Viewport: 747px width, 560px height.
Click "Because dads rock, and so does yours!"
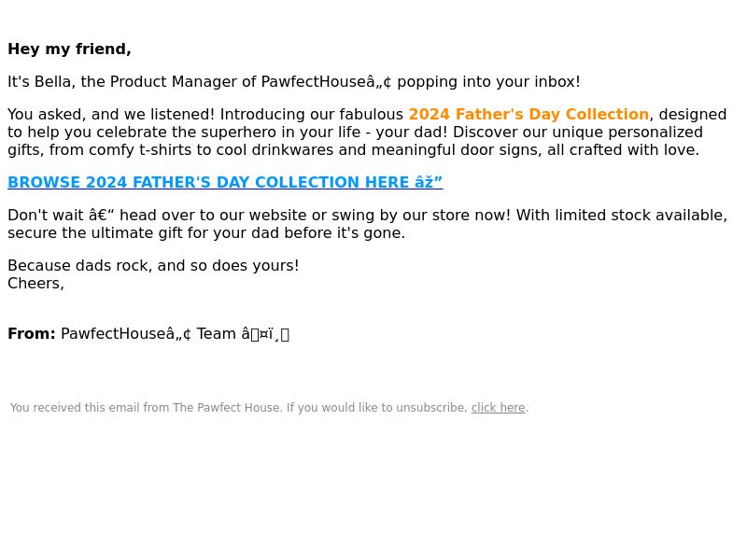tap(153, 266)
